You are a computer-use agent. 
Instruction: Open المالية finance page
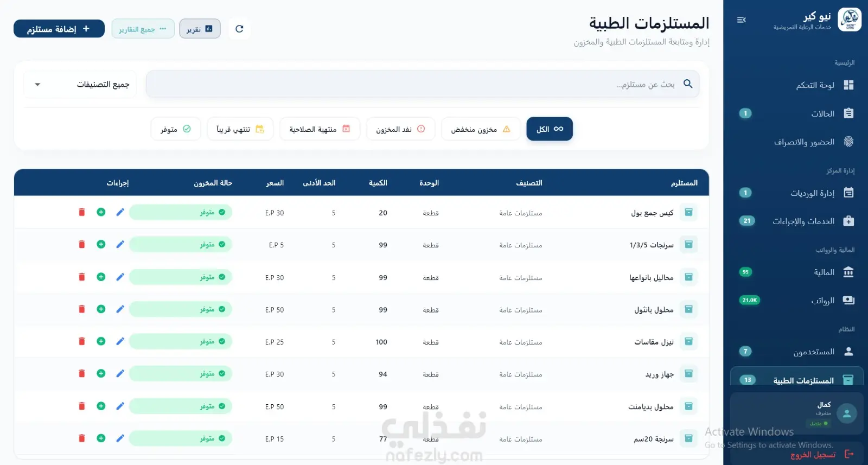(x=796, y=272)
